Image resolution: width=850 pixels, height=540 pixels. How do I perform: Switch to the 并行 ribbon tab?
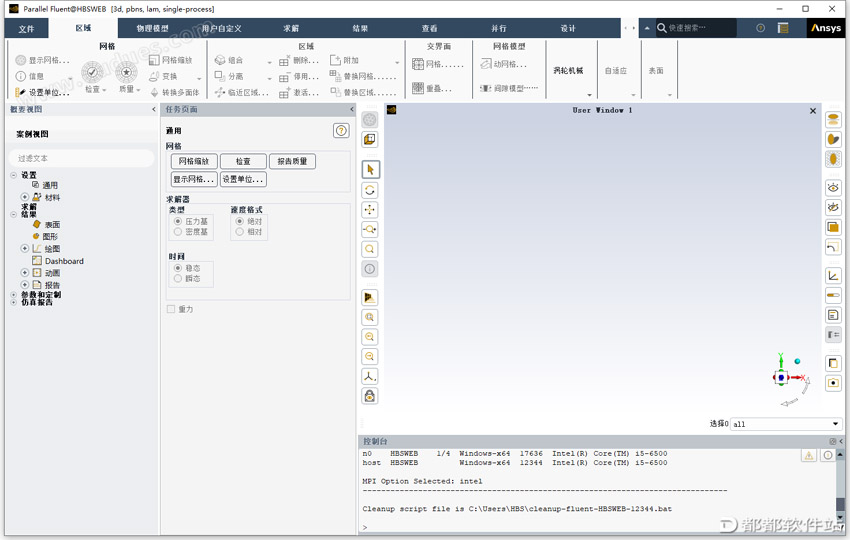499,28
